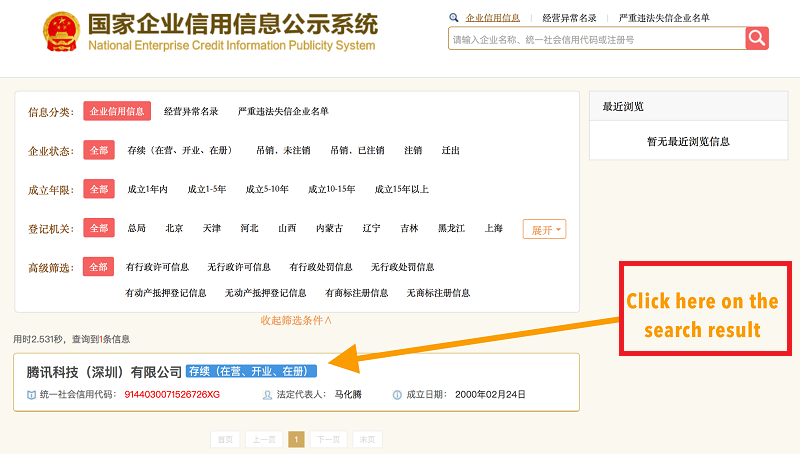This screenshot has width=800, height=454.
Task: Click the legal representative person icon
Action: [267, 395]
